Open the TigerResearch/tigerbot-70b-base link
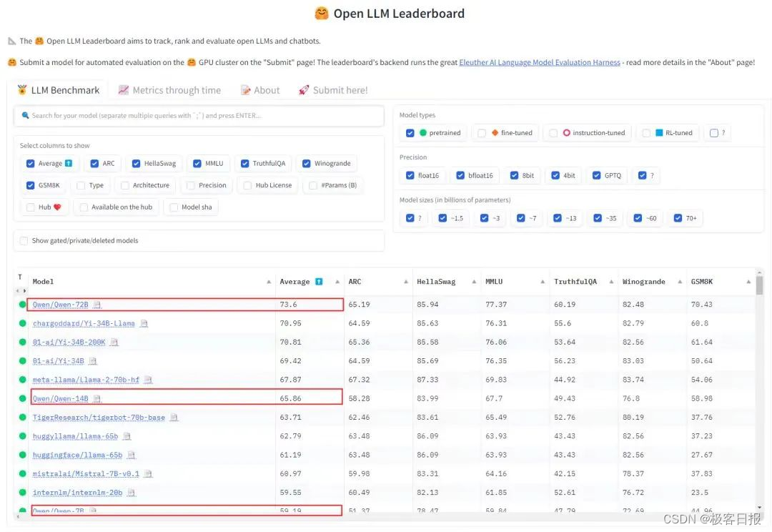This screenshot has height=532, width=772. 99,418
